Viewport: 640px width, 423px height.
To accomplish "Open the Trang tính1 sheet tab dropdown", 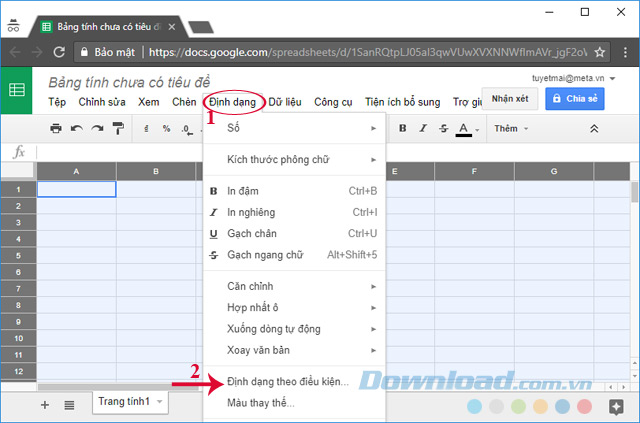I will (160, 401).
